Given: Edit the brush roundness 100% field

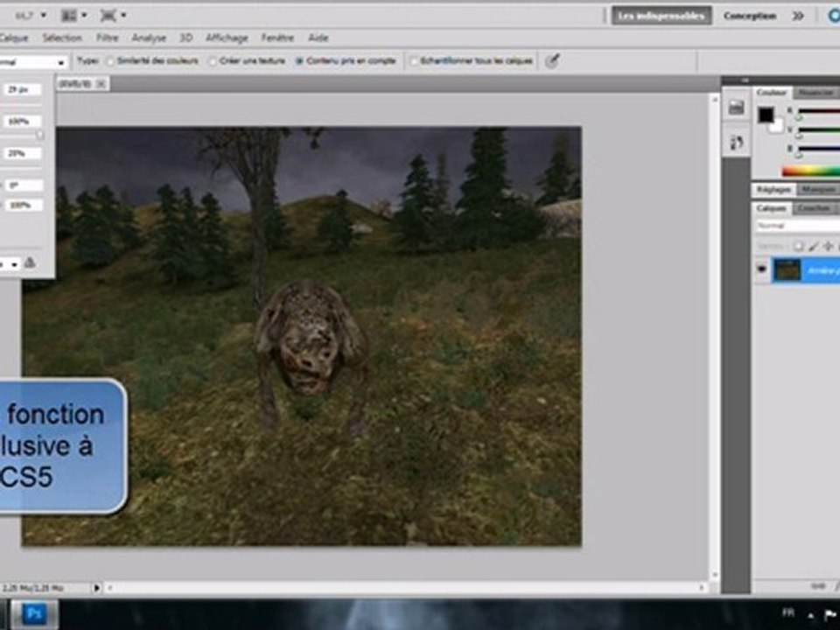Looking at the screenshot, I should tap(23, 205).
